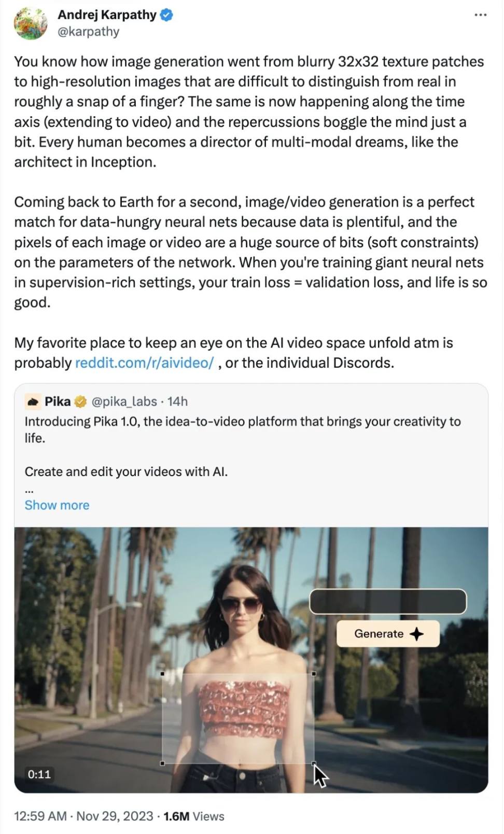
Task: Click the 0:11 video duration badge
Action: tap(39, 774)
